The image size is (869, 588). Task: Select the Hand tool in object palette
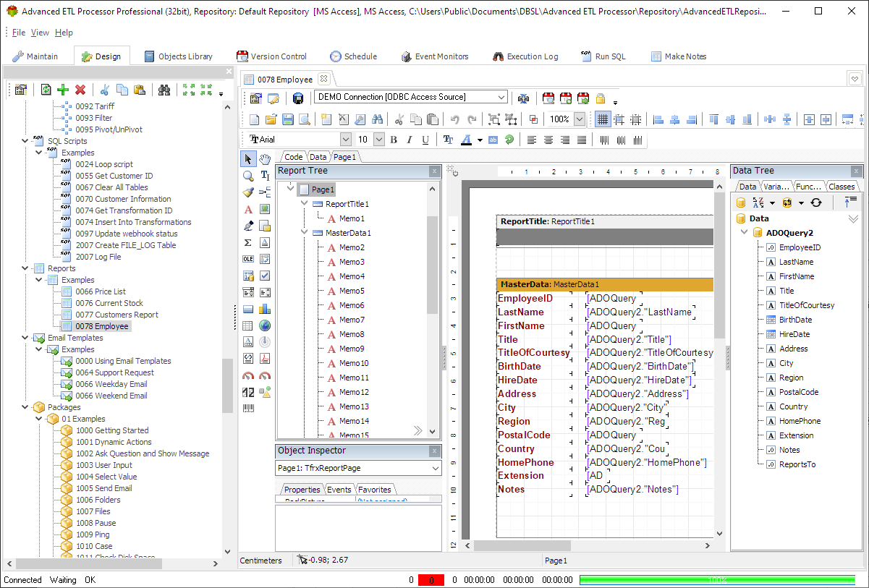(265, 159)
